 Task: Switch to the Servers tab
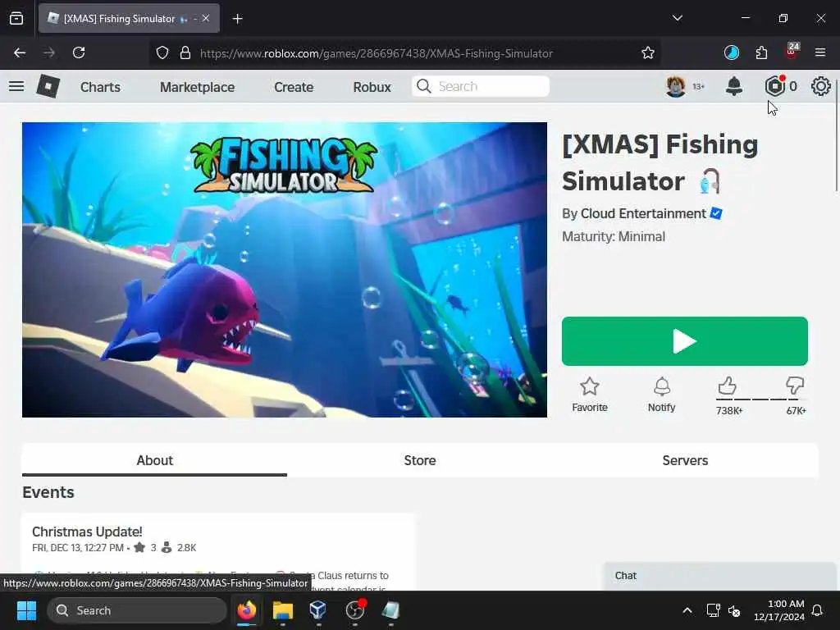point(685,460)
